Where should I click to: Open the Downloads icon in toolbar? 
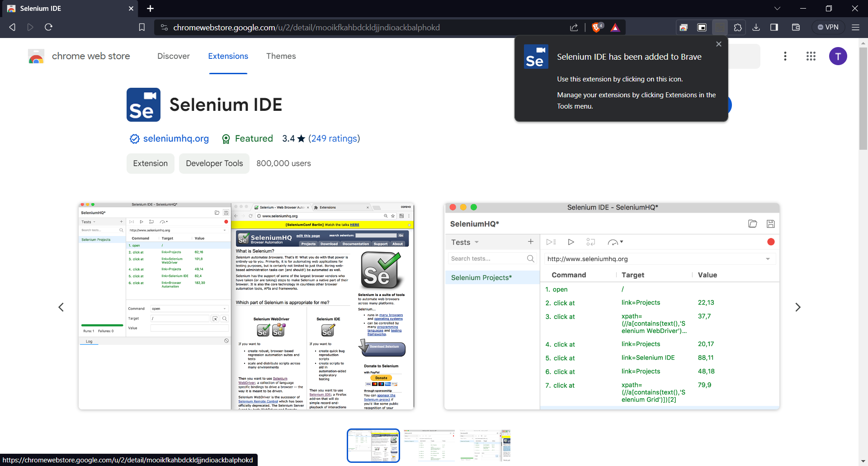coord(756,28)
